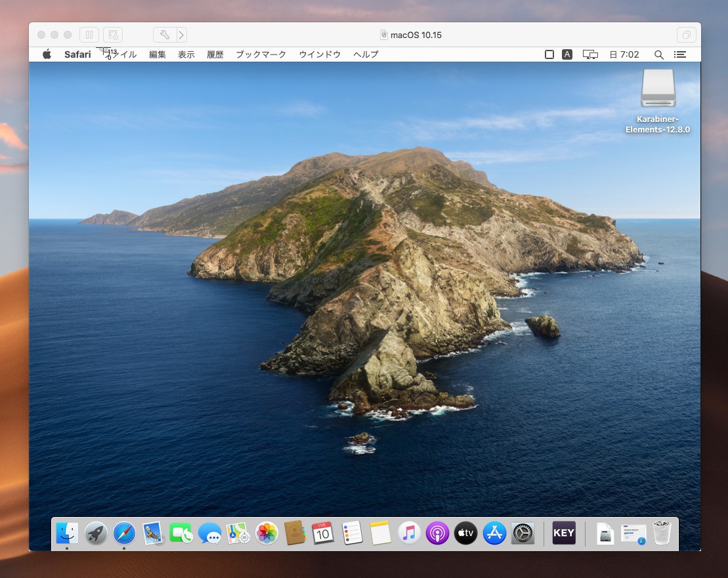728x578 pixels.
Task: Click the VM snapshot button
Action: [x=113, y=35]
